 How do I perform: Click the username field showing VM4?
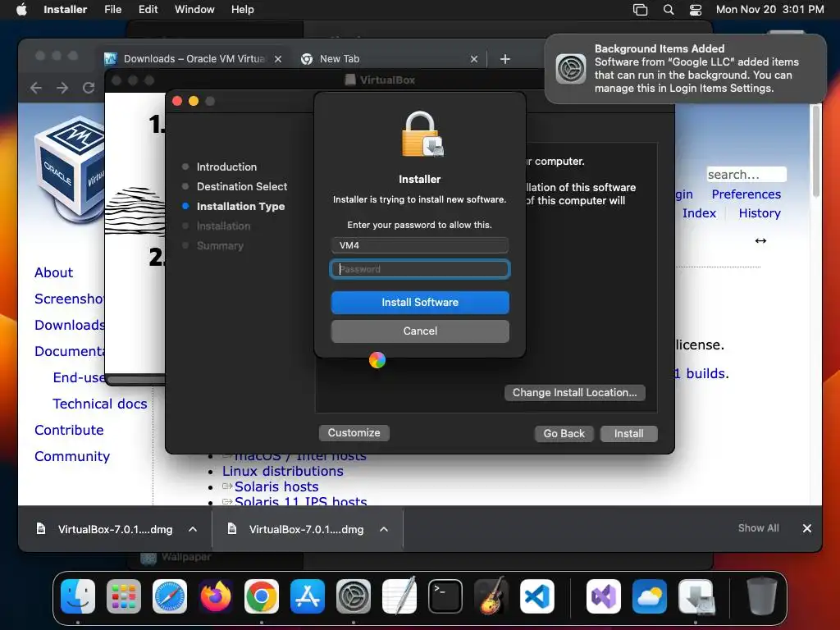pos(420,245)
